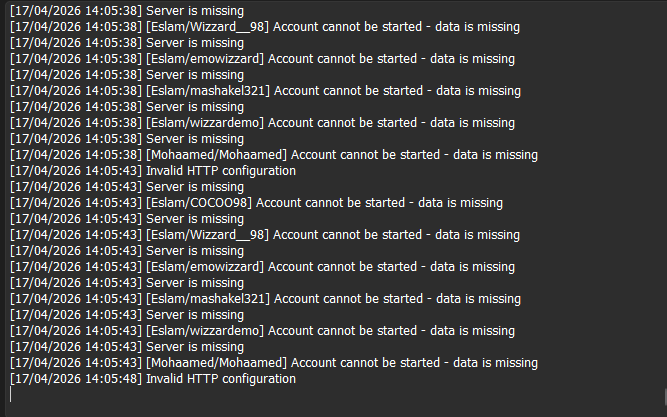Viewport: 667px width, 417px height.
Task: Click the Eslam/Wizzard__98 error logged at 14:05:43
Action: click(265, 235)
